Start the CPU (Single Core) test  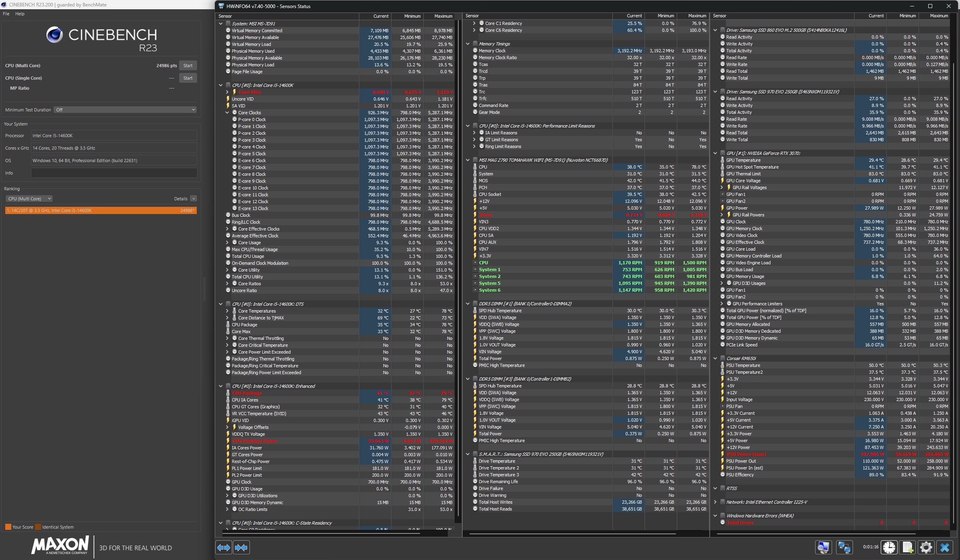tap(188, 78)
